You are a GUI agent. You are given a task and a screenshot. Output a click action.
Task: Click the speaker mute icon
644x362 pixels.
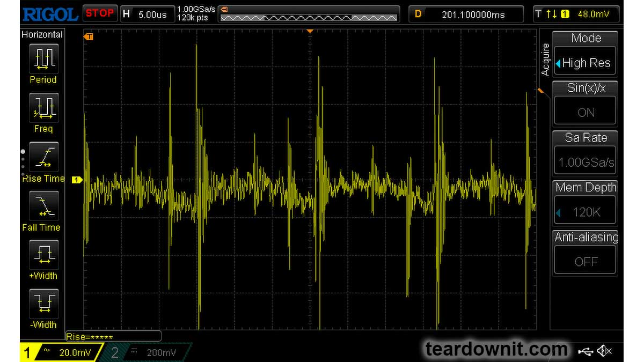605,351
